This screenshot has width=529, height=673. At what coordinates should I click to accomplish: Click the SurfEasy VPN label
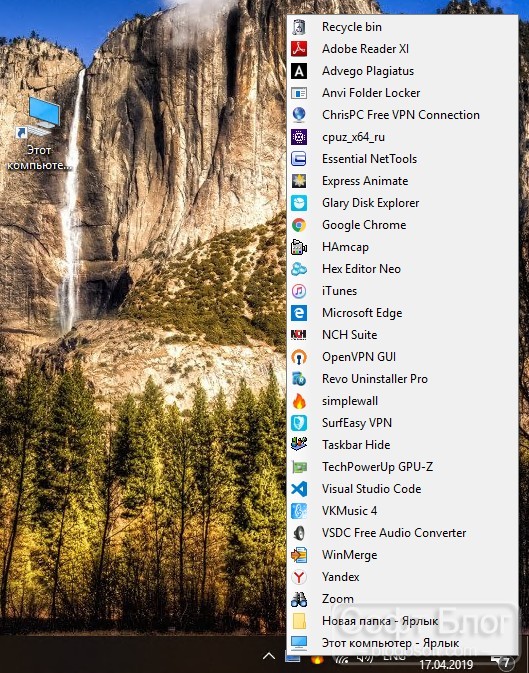coord(357,423)
